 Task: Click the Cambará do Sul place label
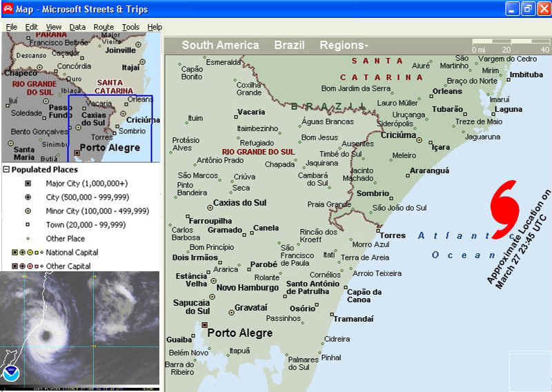point(313,179)
